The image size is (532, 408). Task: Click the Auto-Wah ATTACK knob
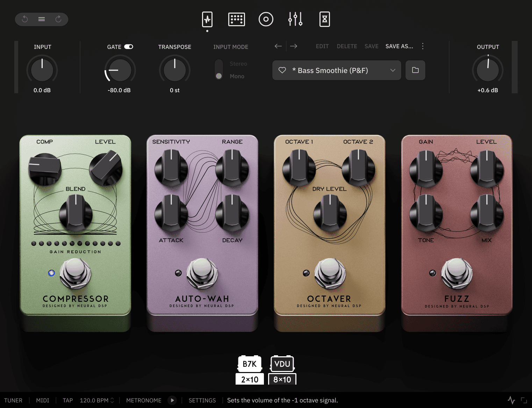click(x=171, y=213)
